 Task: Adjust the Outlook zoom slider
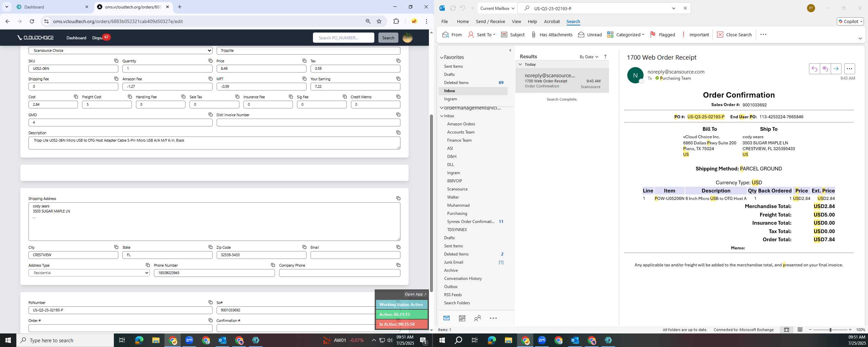pyautogui.click(x=830, y=330)
